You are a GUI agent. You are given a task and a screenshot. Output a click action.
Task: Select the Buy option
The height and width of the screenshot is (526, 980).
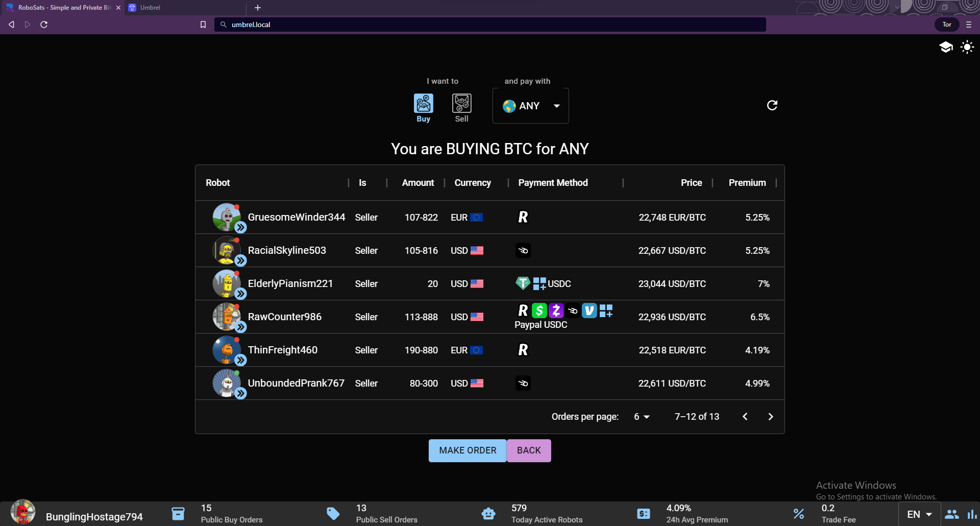[x=423, y=108]
